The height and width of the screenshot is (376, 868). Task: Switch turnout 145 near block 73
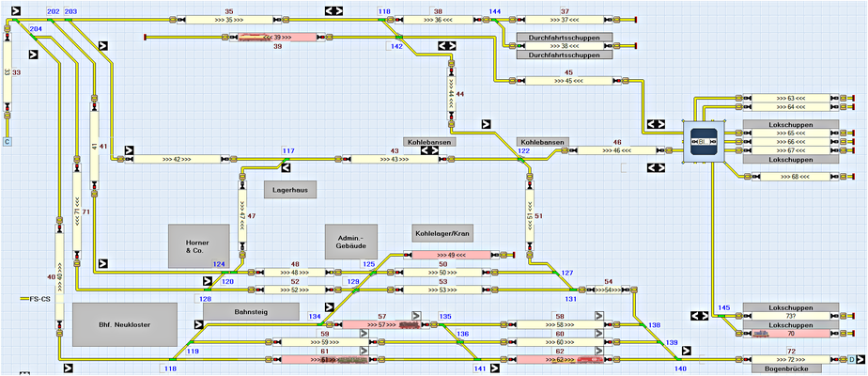pyautogui.click(x=721, y=316)
